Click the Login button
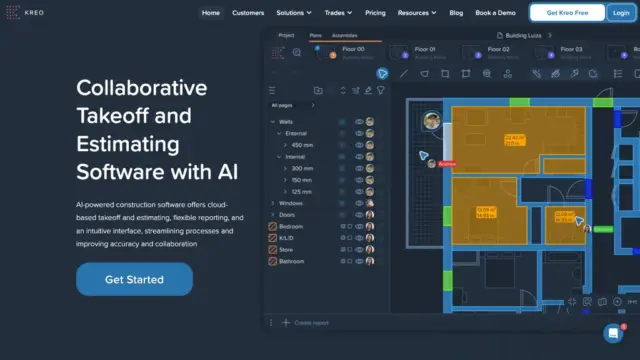The height and width of the screenshot is (360, 640). coord(621,13)
